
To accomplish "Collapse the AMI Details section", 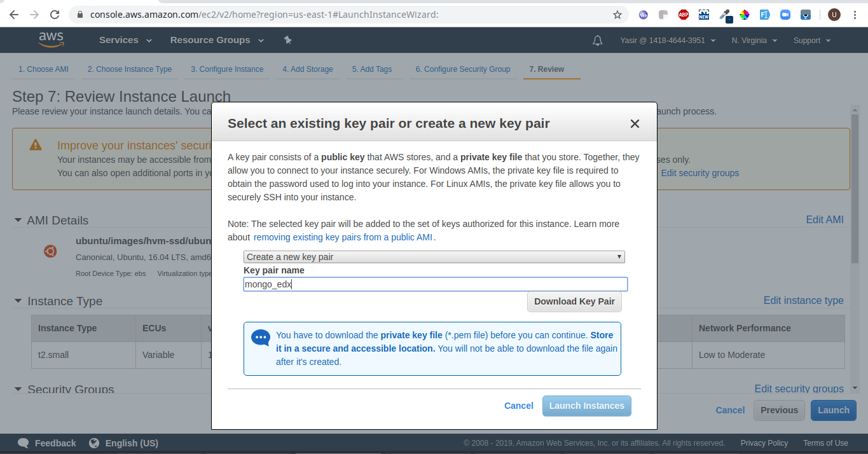I will 18,221.
